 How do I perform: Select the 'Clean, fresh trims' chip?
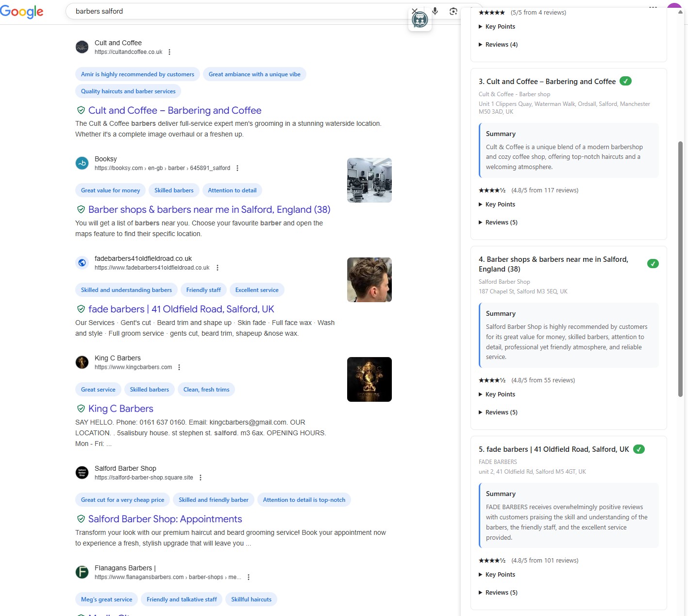[x=206, y=390]
